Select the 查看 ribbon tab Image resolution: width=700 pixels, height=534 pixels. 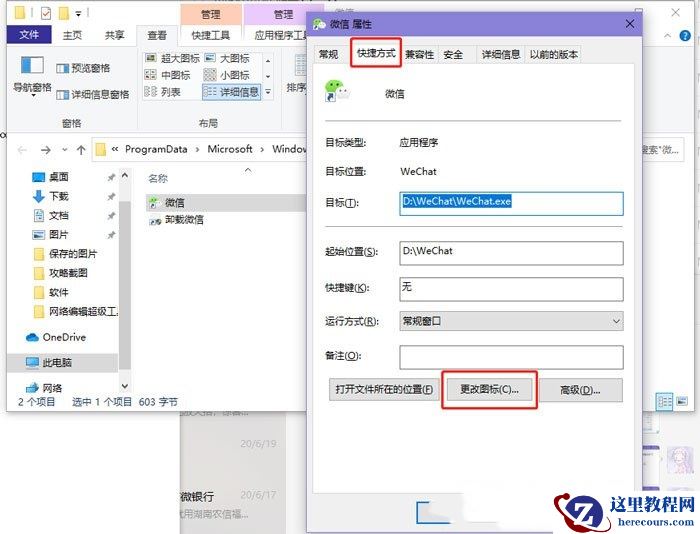coord(157,35)
